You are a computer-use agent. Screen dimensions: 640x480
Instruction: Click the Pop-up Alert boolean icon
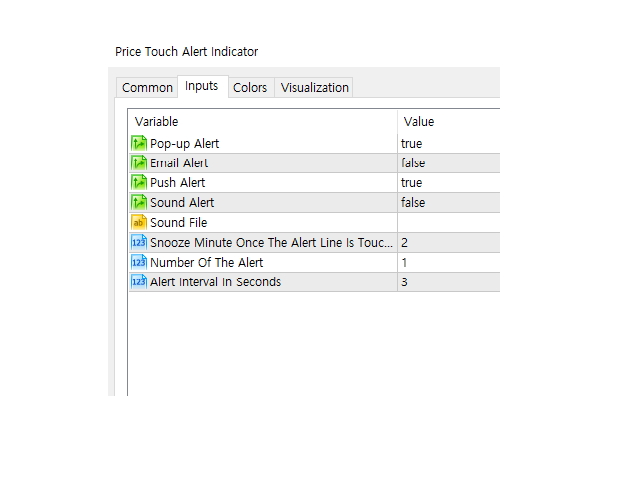[x=139, y=143]
